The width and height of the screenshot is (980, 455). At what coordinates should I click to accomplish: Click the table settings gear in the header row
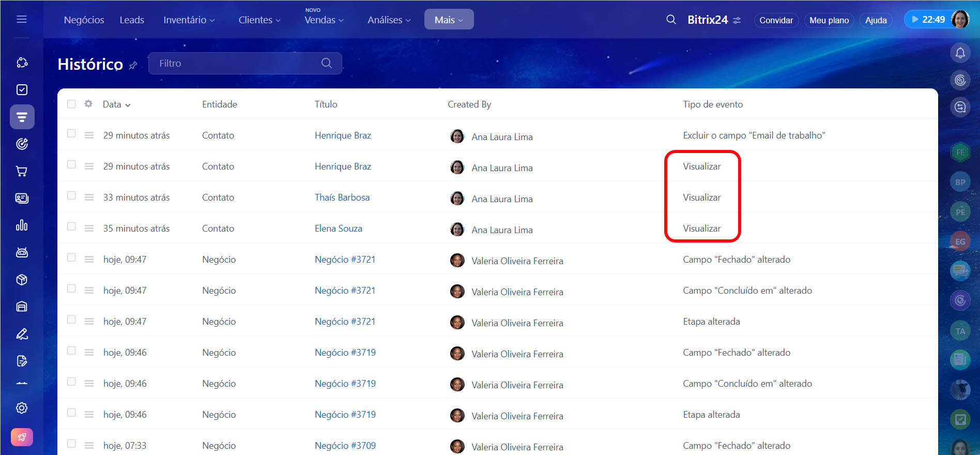point(88,104)
